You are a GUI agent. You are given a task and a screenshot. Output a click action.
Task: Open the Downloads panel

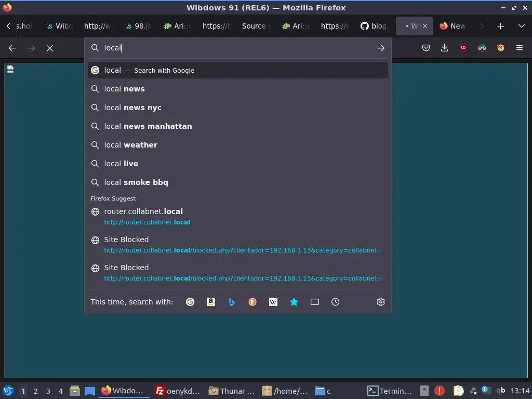pos(445,48)
